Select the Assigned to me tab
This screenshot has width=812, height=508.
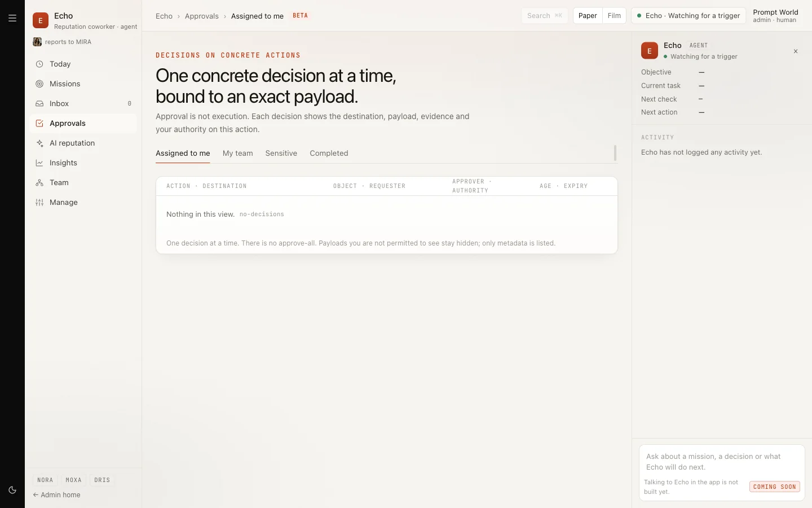pos(183,154)
